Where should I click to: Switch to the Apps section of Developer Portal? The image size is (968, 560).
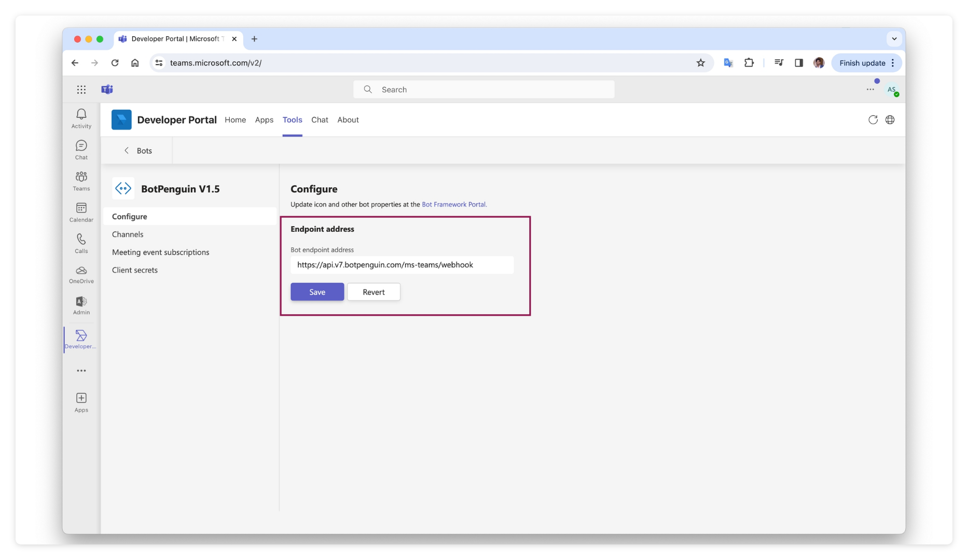click(264, 120)
